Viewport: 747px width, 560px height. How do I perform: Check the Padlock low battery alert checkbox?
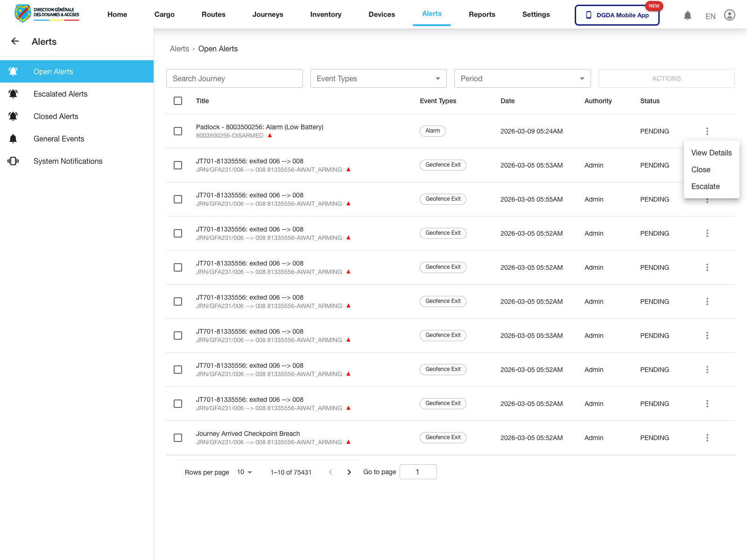178,131
